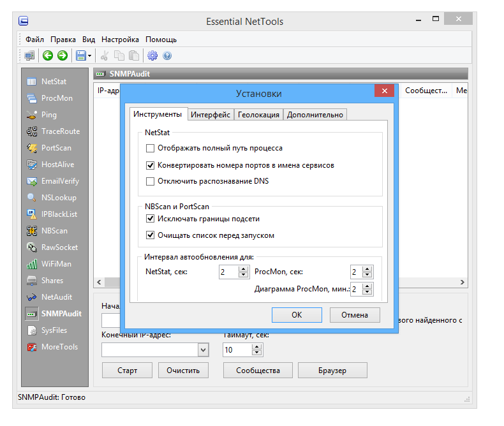
Task: Open the Правка menu
Action: click(63, 40)
